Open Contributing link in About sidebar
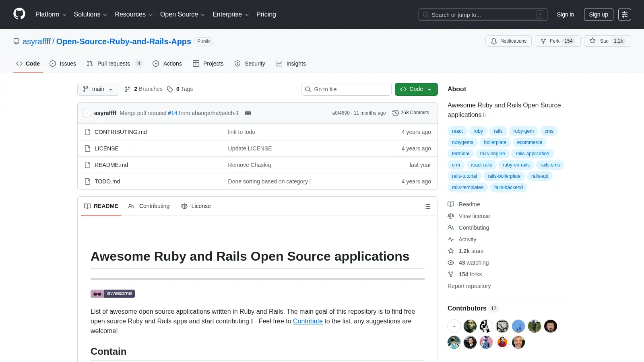644x362 pixels. 469,228
